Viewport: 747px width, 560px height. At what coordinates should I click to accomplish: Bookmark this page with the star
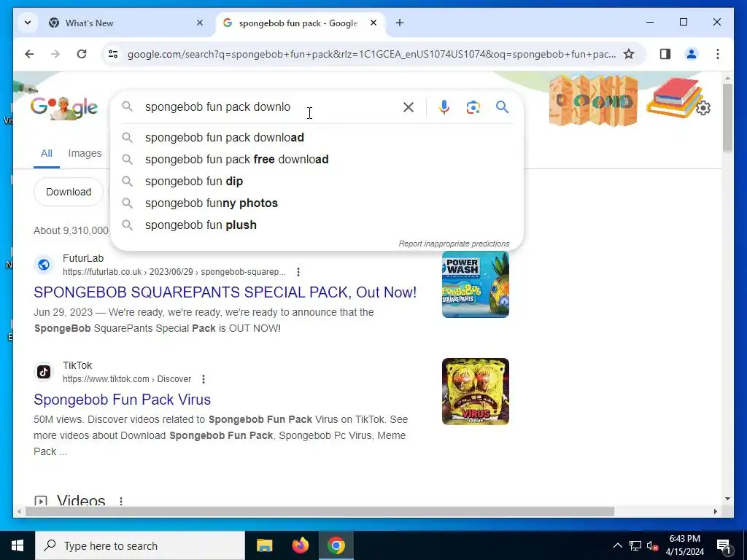pyautogui.click(x=629, y=54)
